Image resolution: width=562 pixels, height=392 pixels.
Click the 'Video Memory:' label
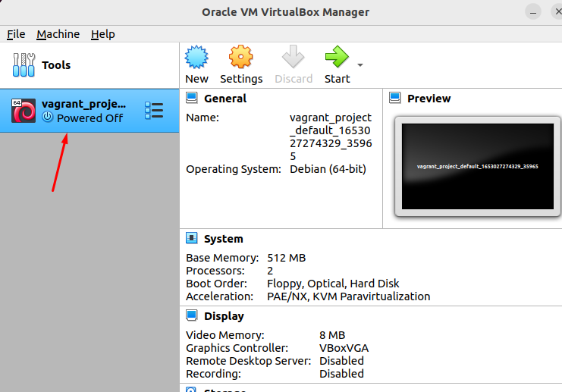coord(225,335)
